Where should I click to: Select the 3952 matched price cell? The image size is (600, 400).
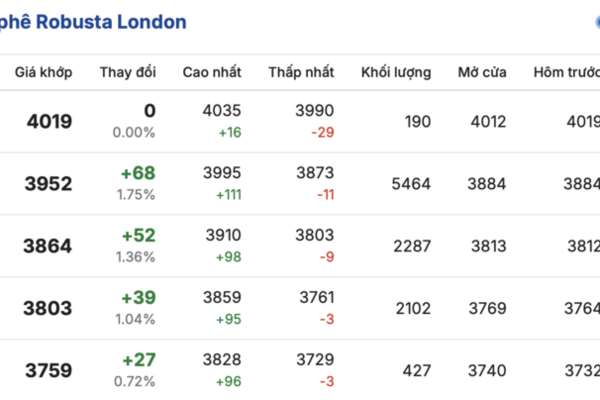coord(48,184)
